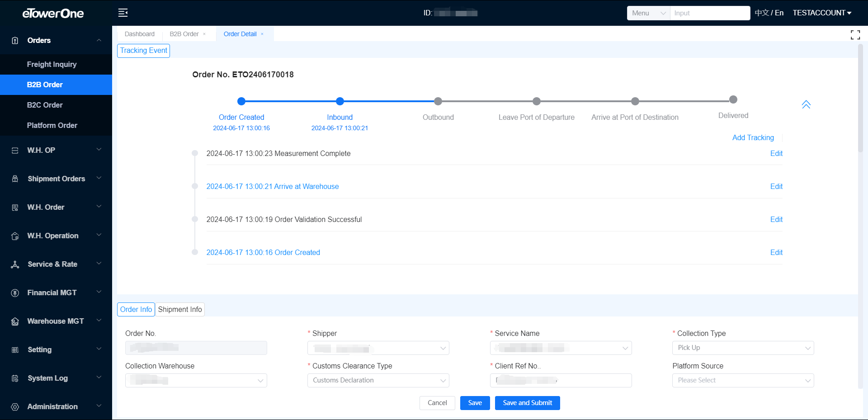Open the Shipper dropdown
The width and height of the screenshot is (868, 420).
point(378,348)
